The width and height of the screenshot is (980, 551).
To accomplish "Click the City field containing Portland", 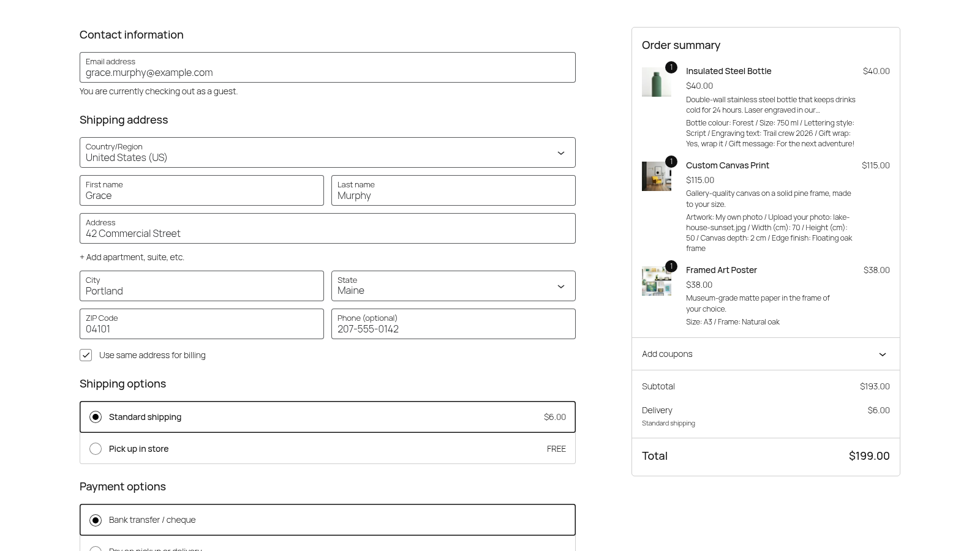I will (x=202, y=286).
